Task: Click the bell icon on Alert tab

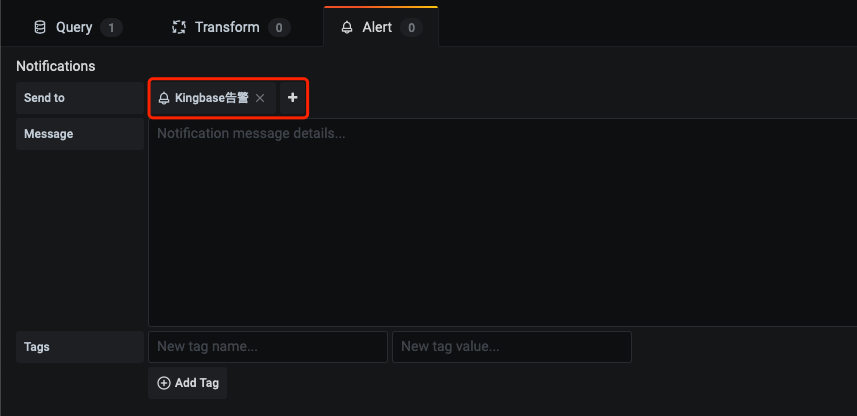Action: tap(347, 27)
